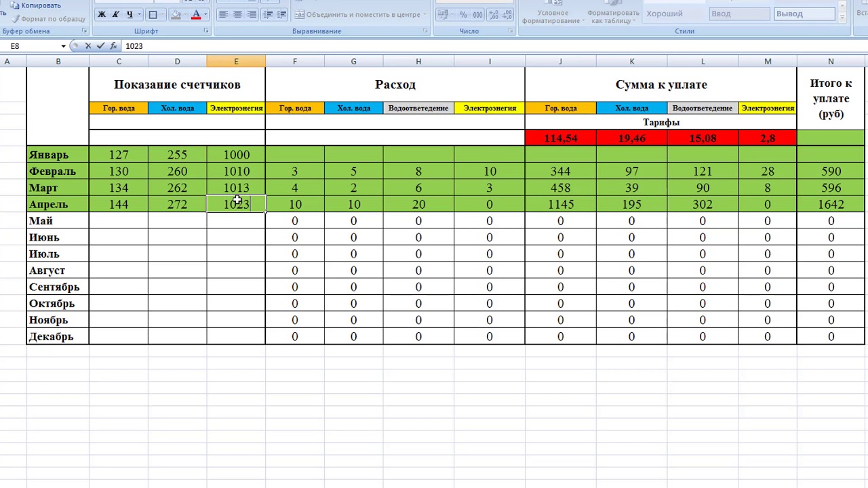Image resolution: width=868 pixels, height=488 pixels.
Task: Expand cell styles gallery more arrow
Action: point(843,16)
